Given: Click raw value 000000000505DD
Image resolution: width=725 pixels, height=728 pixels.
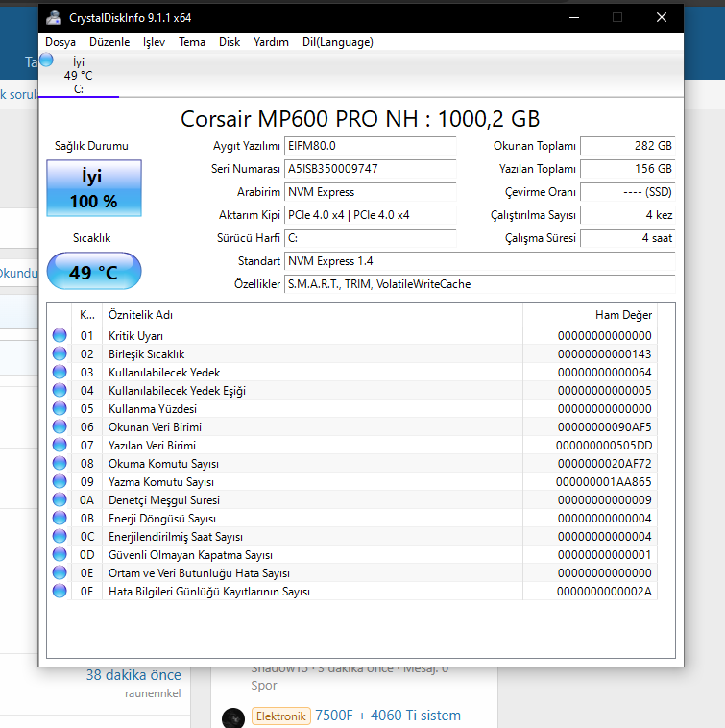Looking at the screenshot, I should tap(604, 446).
